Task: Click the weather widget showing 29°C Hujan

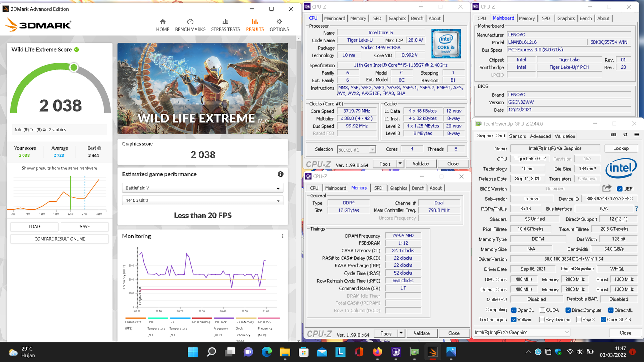Action: [22, 352]
